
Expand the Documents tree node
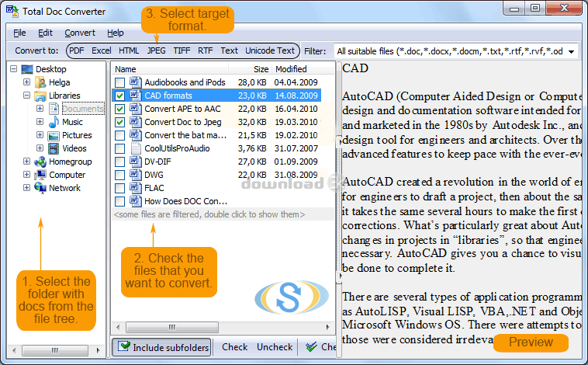pos(40,108)
